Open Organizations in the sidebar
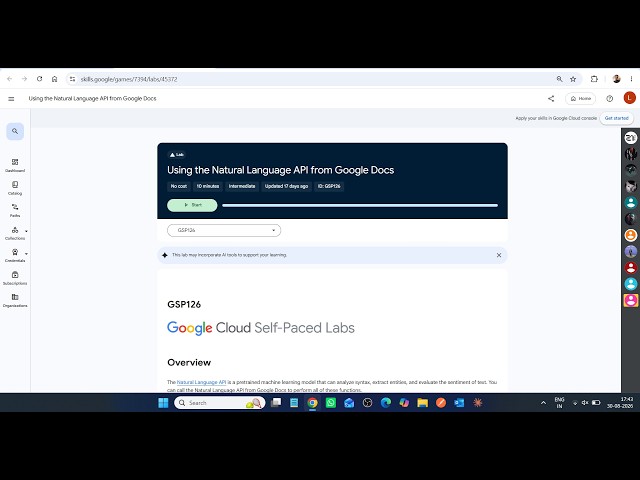640x480 pixels. (x=15, y=300)
